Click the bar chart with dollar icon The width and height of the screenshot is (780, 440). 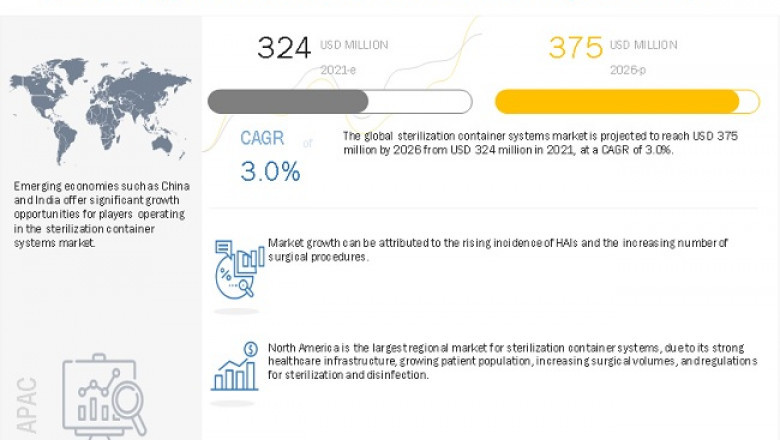point(236,365)
